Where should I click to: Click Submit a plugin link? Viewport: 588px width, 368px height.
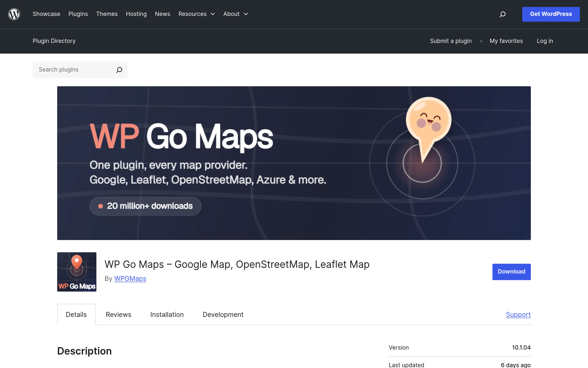451,41
